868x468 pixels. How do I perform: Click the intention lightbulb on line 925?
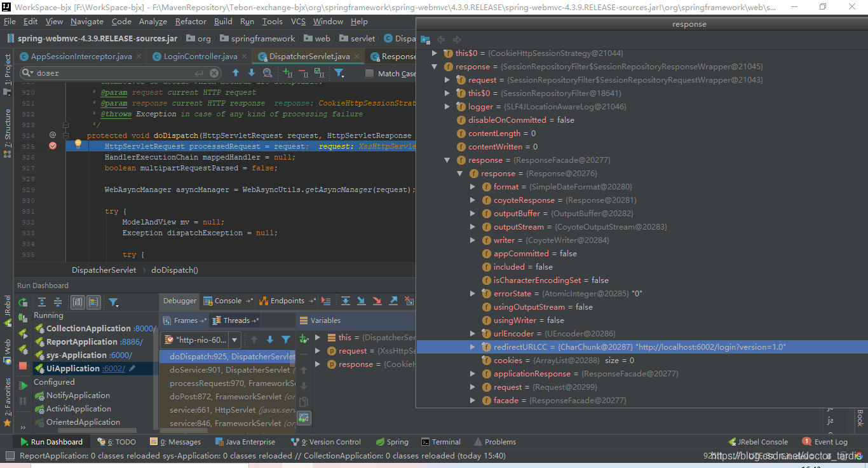pyautogui.click(x=78, y=145)
